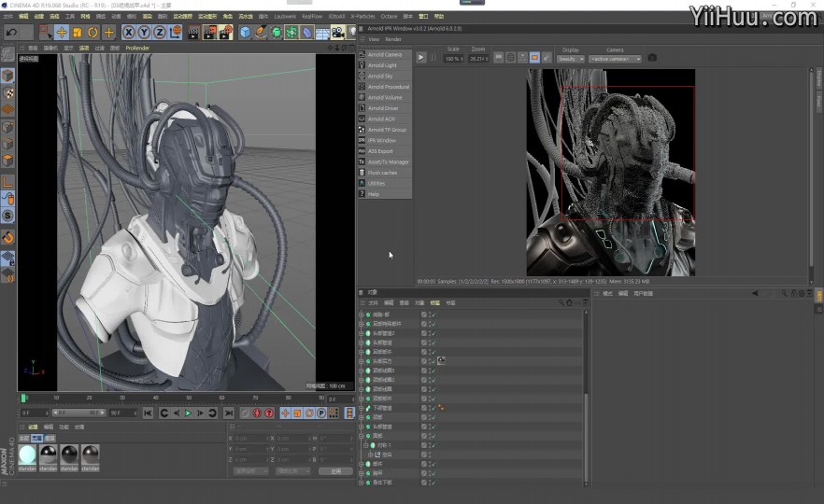This screenshot has width=824, height=504.
Task: Open the Render menu in Arnold IPR window
Action: tap(393, 39)
